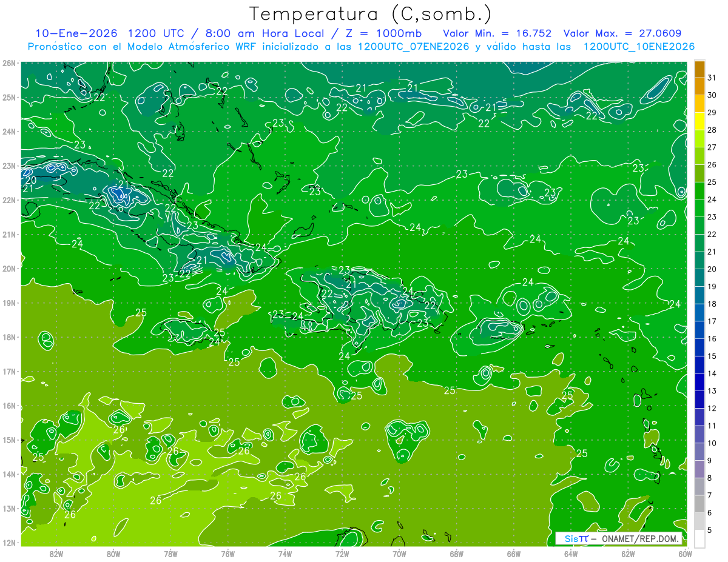The height and width of the screenshot is (562, 728).
Task: Click the color scale label '5'
Action: pyautogui.click(x=710, y=530)
